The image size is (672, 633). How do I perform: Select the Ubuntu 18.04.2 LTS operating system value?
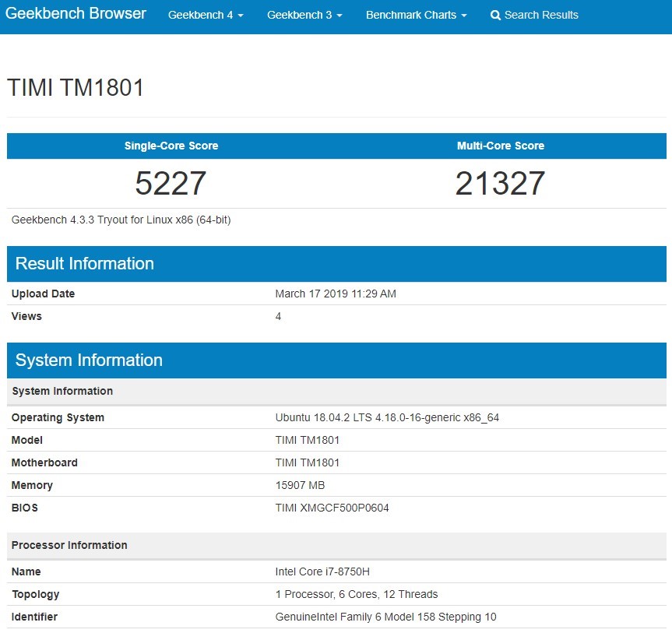tap(387, 417)
